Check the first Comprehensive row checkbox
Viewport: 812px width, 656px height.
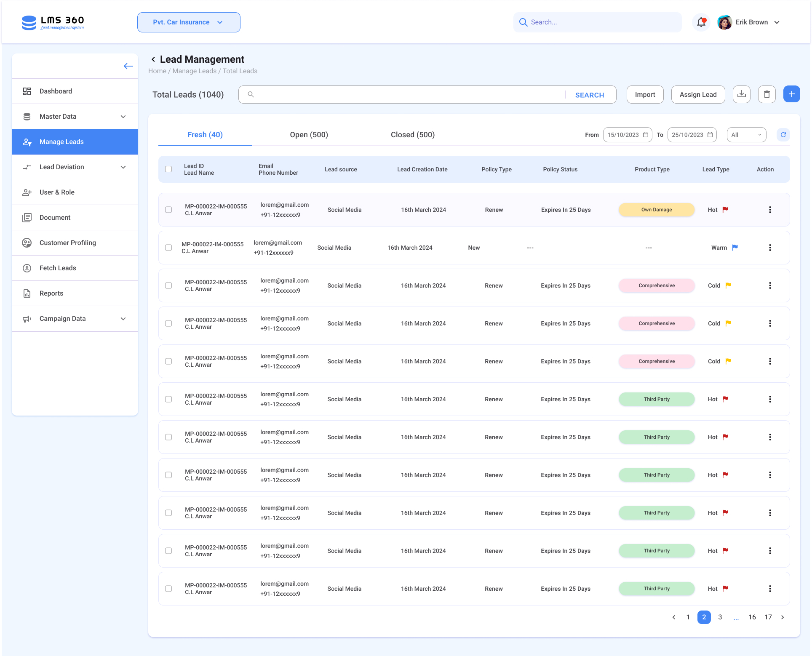tap(168, 285)
